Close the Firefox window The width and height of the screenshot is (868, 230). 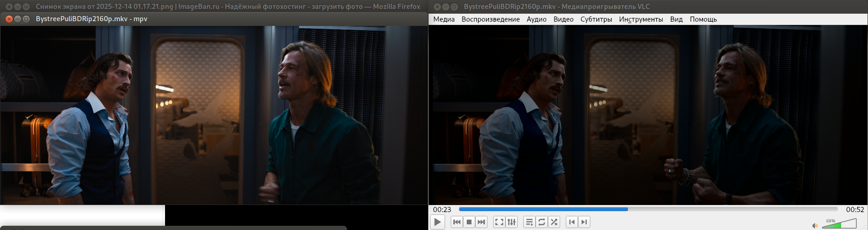pos(9,7)
